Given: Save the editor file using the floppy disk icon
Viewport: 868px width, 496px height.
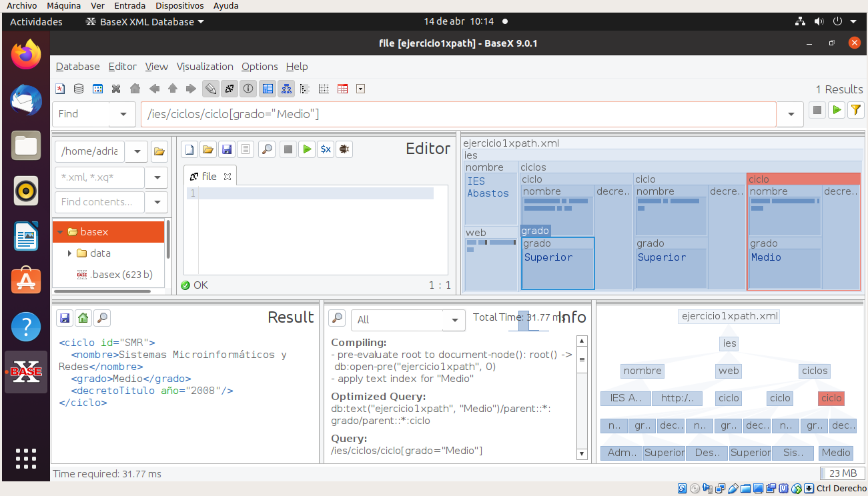Looking at the screenshot, I should click(x=227, y=149).
